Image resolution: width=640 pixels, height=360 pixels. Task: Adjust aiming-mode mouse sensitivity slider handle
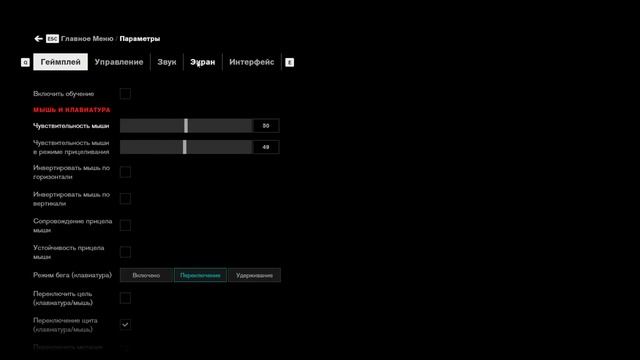pos(185,147)
